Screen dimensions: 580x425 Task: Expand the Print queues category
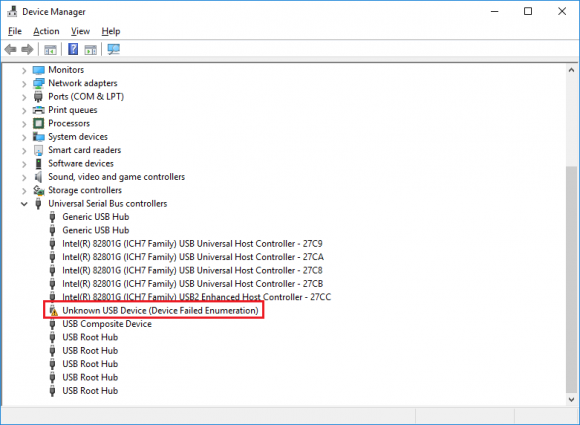click(24, 110)
